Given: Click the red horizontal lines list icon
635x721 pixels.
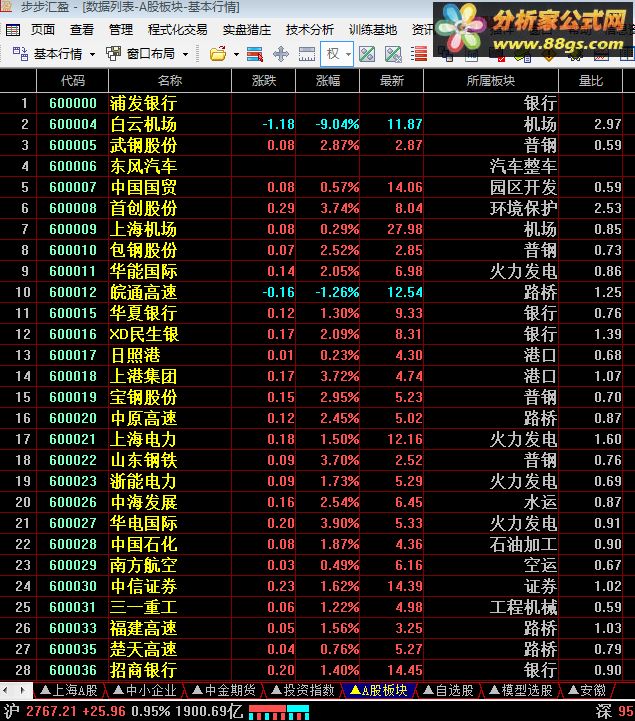Looking at the screenshot, I should tap(418, 54).
